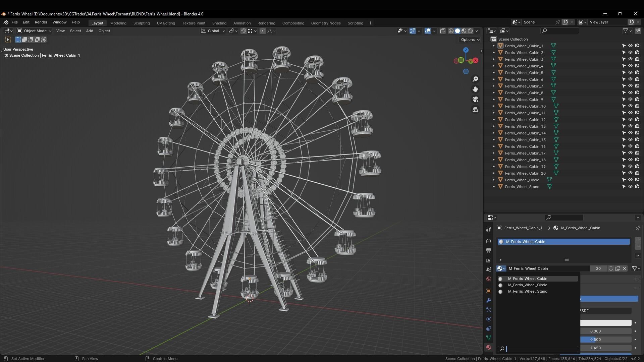Click the fake user shield icon
Screen dimensions: 644x362
(x=611, y=268)
